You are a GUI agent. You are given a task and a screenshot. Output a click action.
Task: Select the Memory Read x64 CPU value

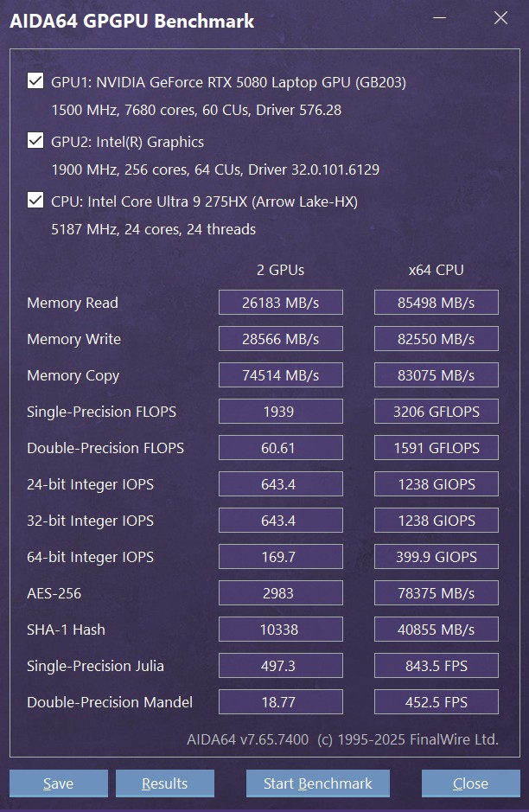tap(436, 303)
